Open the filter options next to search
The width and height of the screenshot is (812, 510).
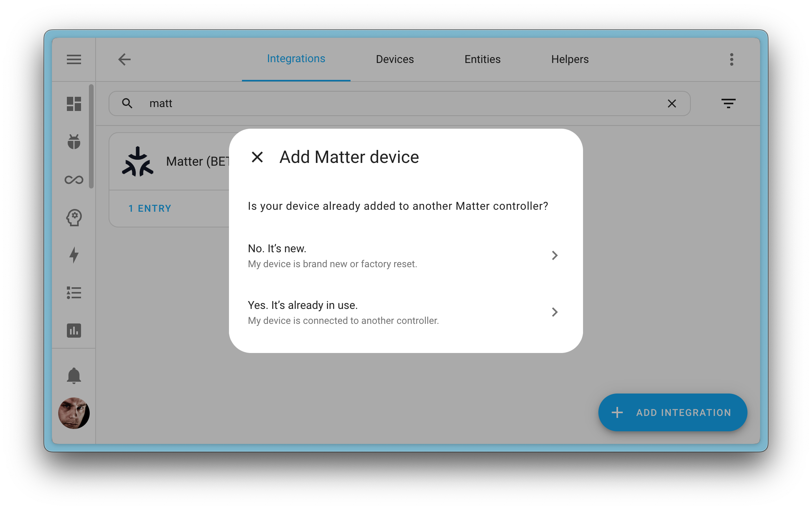(729, 103)
